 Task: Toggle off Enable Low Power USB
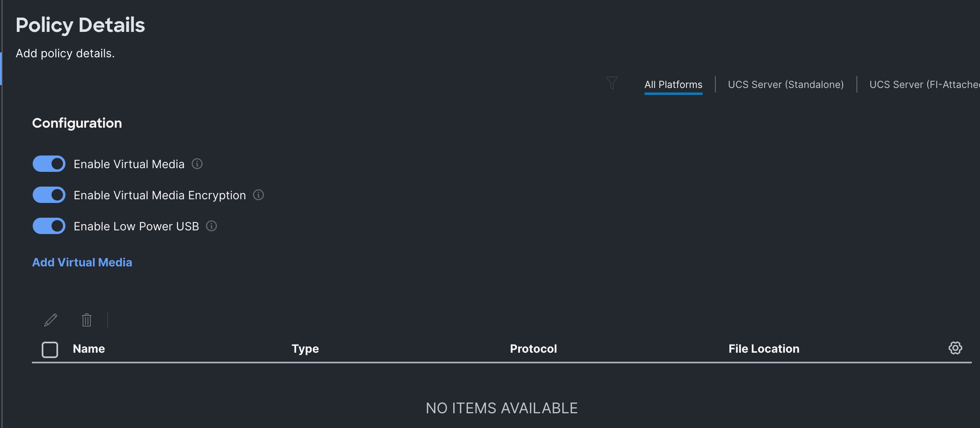[x=49, y=226]
